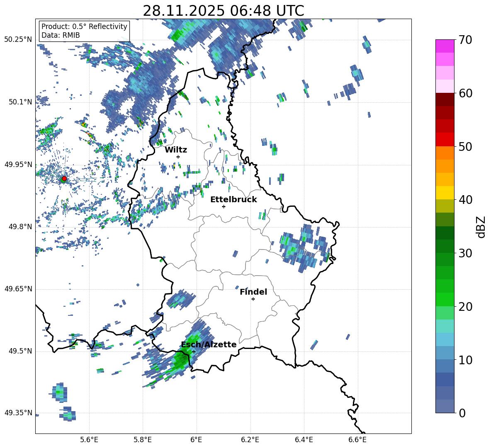Viewport: 491px width, 448px height.
Task: Click the dark maroon colorbar segment below 60
Action: coord(445,99)
